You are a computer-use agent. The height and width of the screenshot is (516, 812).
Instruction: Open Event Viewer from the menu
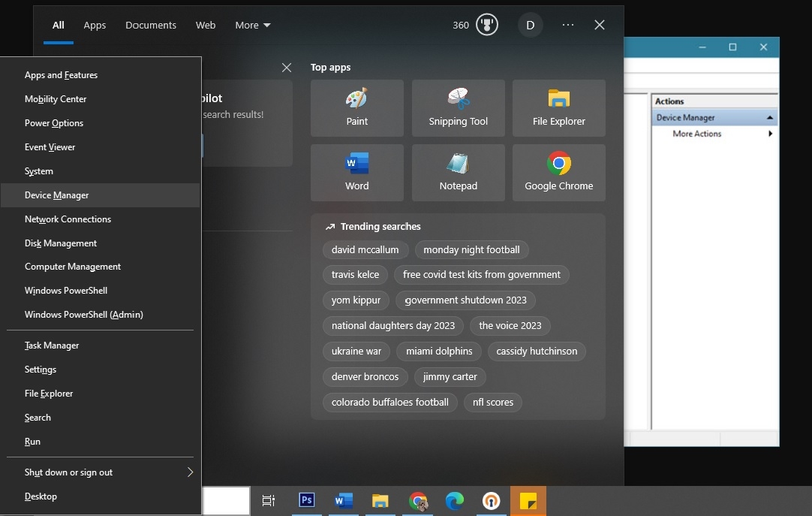pyautogui.click(x=101, y=147)
